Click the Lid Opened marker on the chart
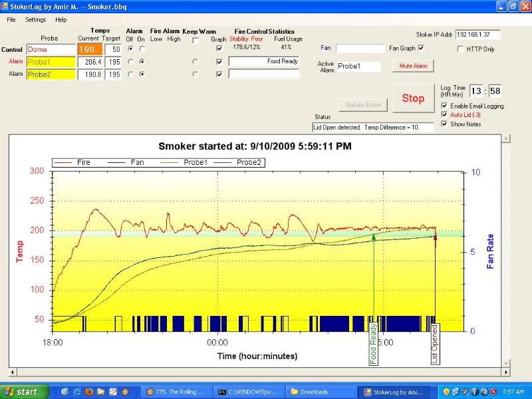 (x=435, y=343)
